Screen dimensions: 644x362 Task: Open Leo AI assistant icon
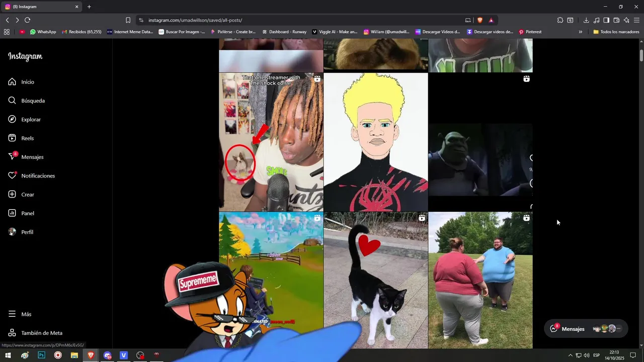click(x=626, y=20)
